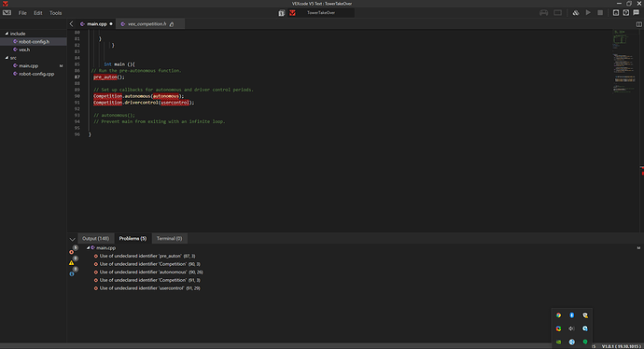This screenshot has width=644, height=349.
Task: Click the V5 brain status icon
Action: [x=558, y=13]
